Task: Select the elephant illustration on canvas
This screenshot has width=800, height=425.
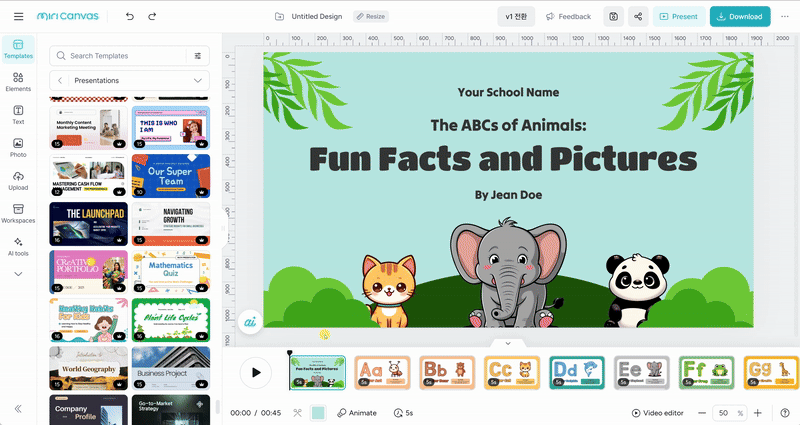Action: 508,273
